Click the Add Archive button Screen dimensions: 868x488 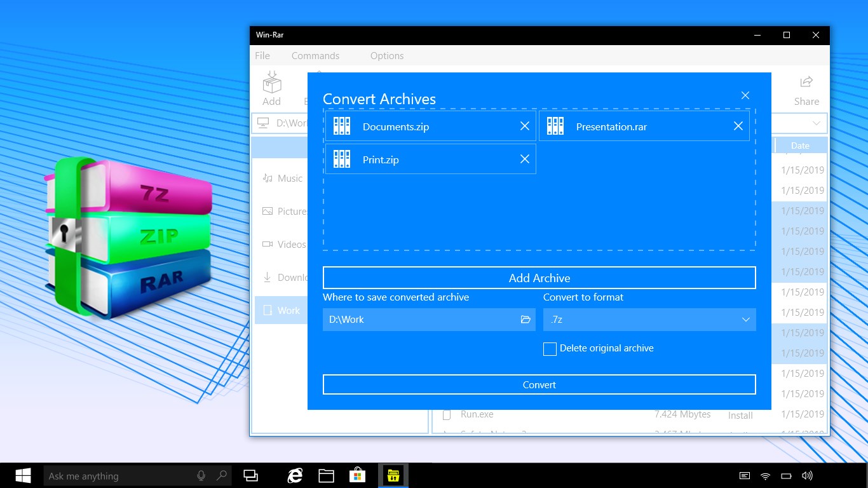coord(539,278)
